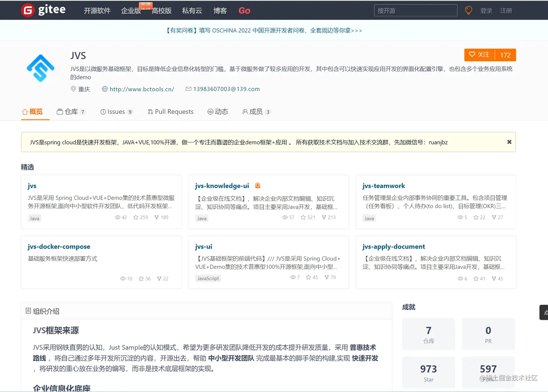Screen dimensions: 548x392
Task: Open the http://www.bctools.cn/ website link
Action: coord(142,89)
